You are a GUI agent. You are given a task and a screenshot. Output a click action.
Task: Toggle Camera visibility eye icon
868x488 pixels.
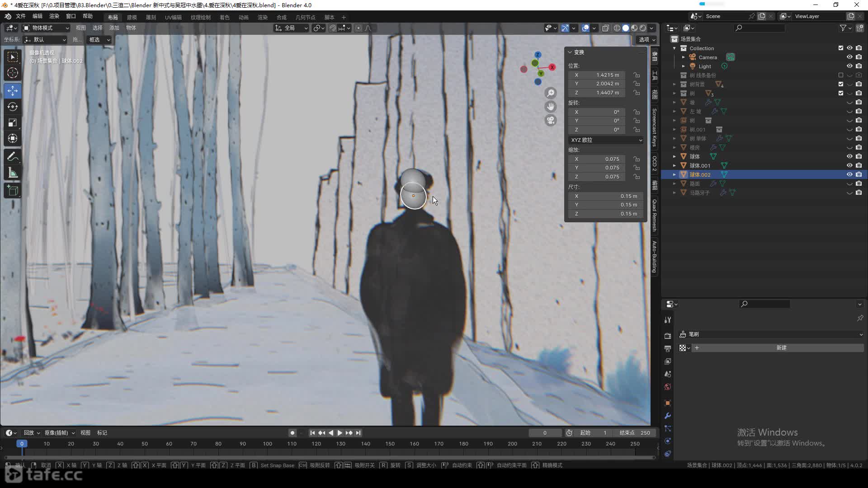pos(849,57)
